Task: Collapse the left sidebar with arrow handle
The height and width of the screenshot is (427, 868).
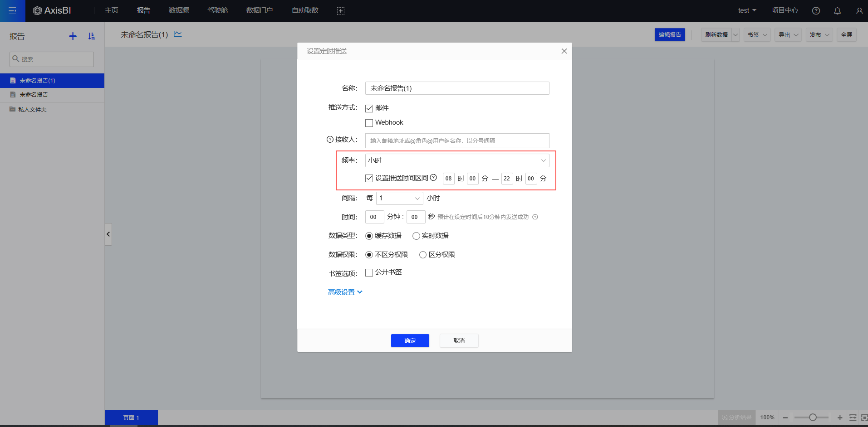Action: 108,234
